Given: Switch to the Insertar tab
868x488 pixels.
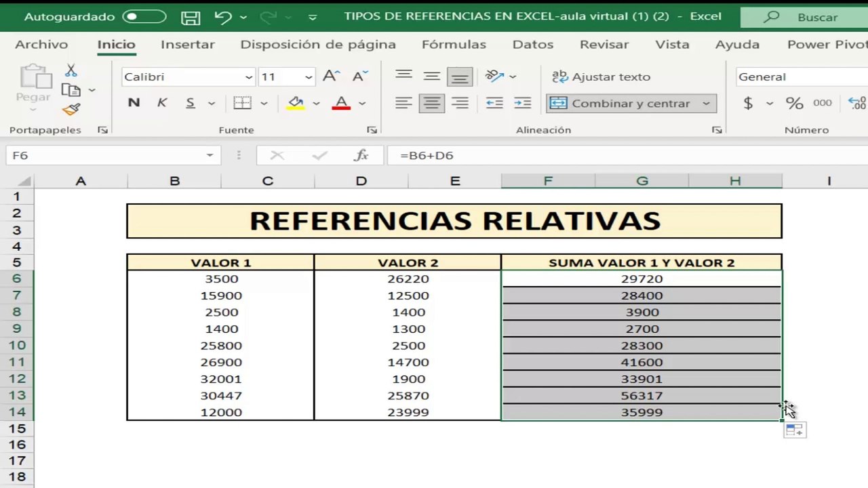Looking at the screenshot, I should [187, 45].
